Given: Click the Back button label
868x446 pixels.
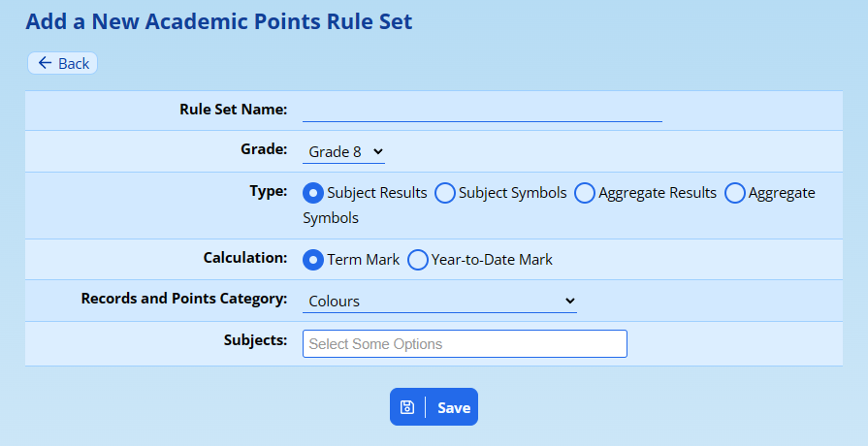Looking at the screenshot, I should (x=74, y=63).
